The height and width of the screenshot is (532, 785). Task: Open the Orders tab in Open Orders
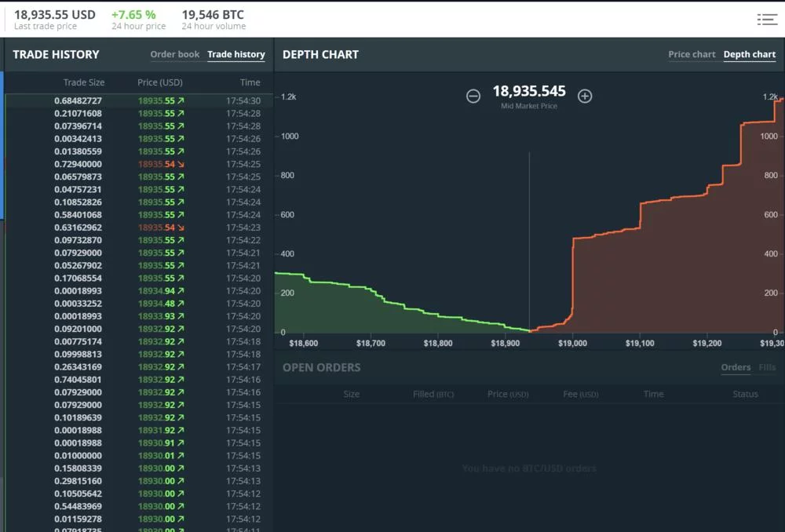click(x=736, y=367)
